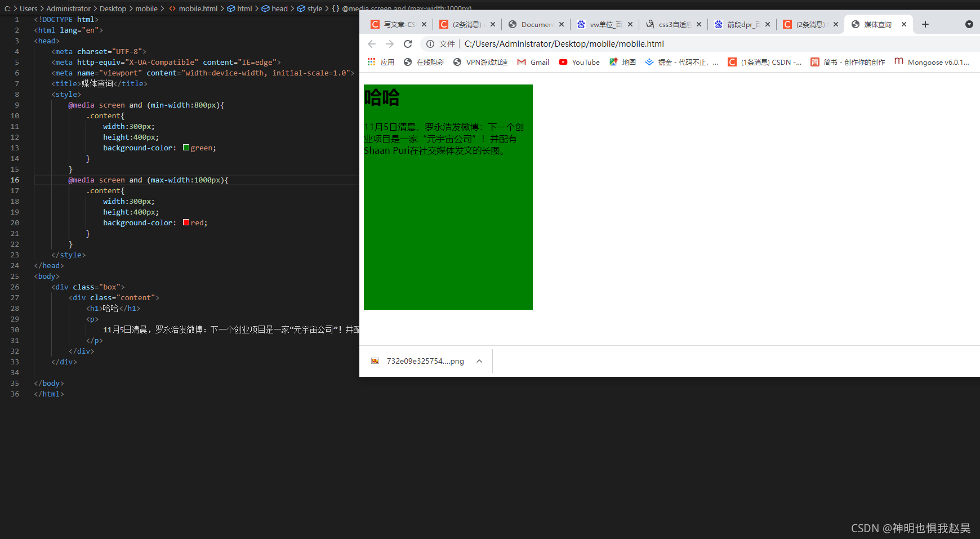Click the div class="box" code line

click(88, 287)
